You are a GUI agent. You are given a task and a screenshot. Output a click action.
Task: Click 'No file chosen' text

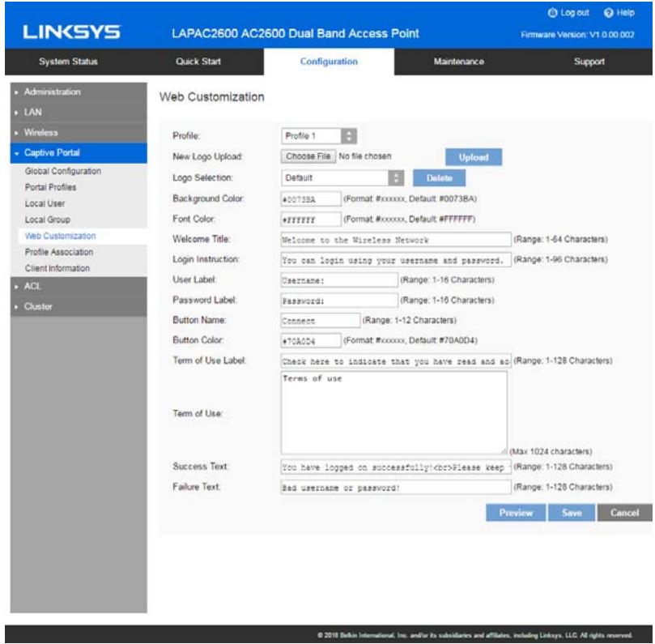pyautogui.click(x=365, y=156)
